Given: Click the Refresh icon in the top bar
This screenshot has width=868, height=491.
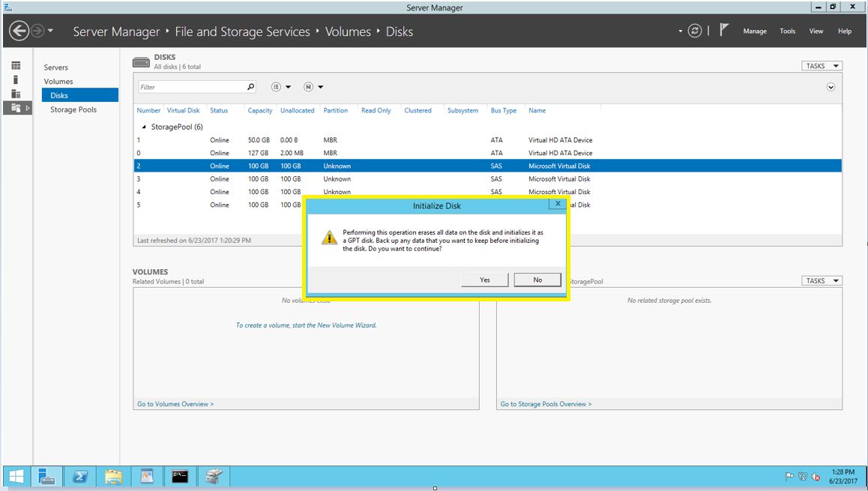Looking at the screenshot, I should [694, 30].
